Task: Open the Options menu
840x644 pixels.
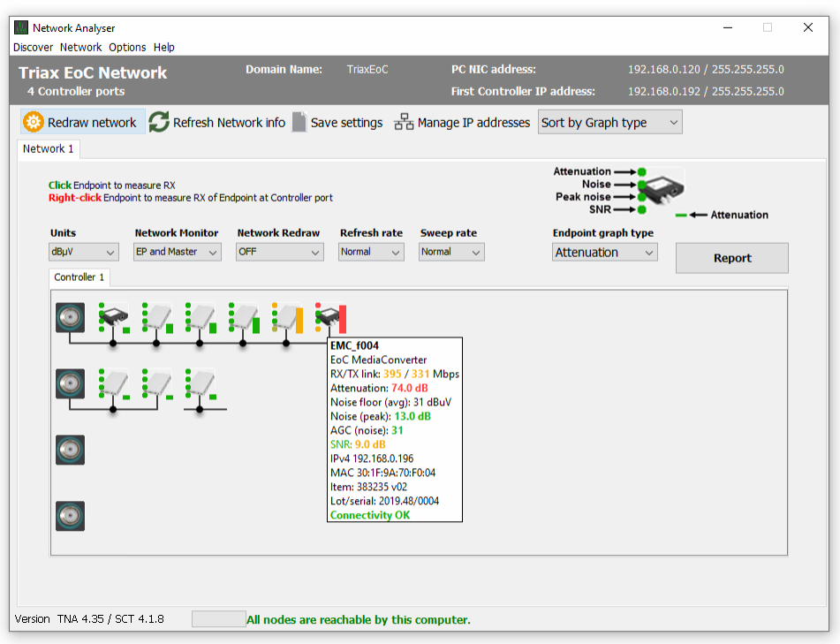Action: pyautogui.click(x=127, y=47)
